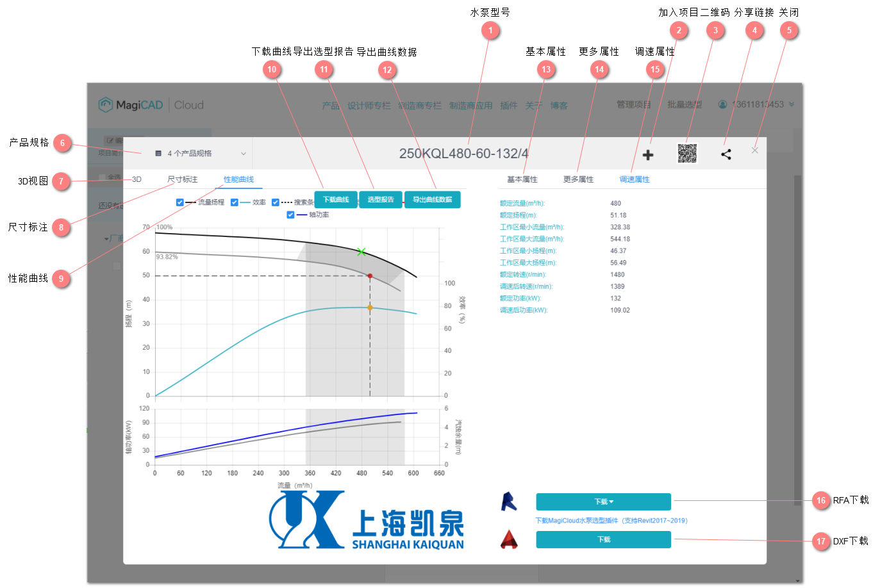Toggle the 效率 curve checkbox
The width and height of the screenshot is (880, 588).
235,202
